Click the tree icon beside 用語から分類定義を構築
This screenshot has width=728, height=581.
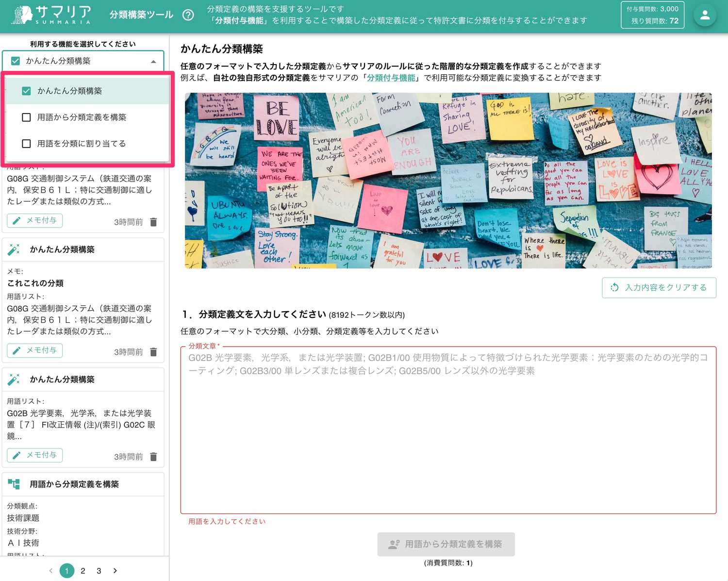15,483
